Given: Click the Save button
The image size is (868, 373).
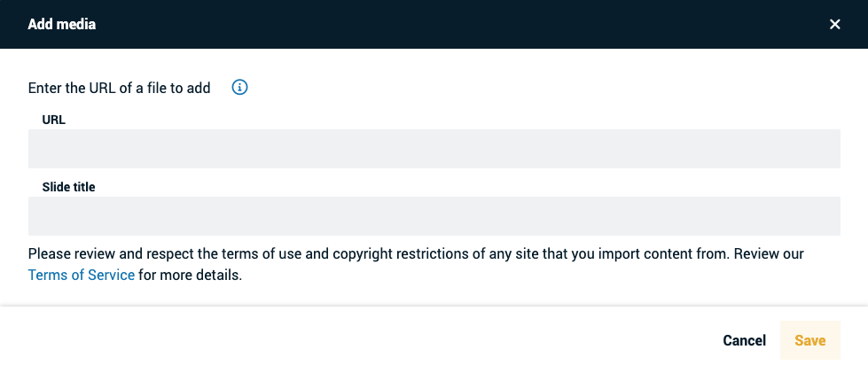Looking at the screenshot, I should (809, 340).
